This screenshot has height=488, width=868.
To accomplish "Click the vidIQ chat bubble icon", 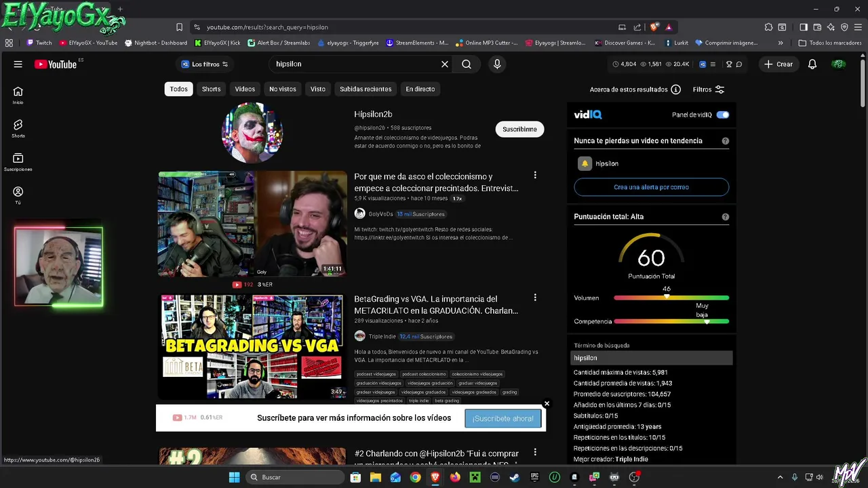I will click(739, 64).
